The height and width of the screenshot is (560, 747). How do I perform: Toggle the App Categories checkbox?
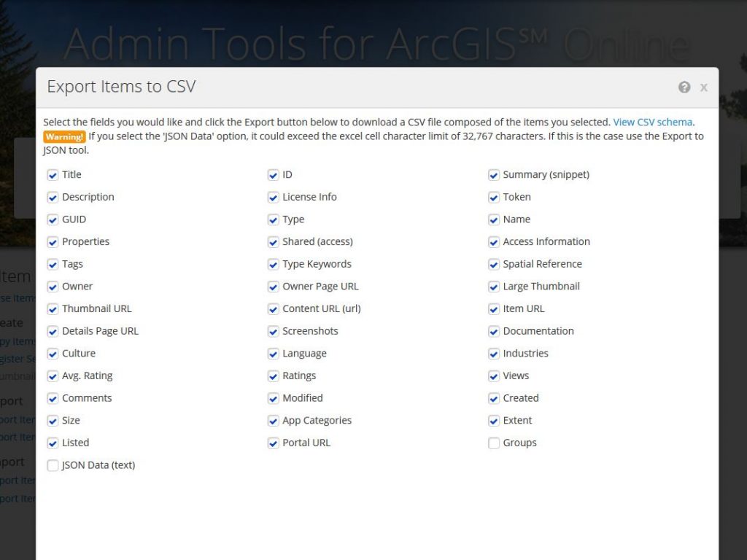(274, 421)
